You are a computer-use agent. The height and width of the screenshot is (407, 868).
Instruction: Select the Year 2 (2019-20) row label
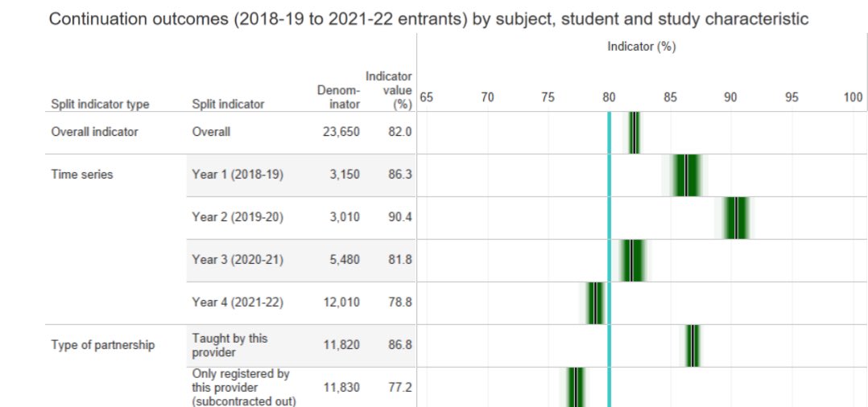[238, 217]
